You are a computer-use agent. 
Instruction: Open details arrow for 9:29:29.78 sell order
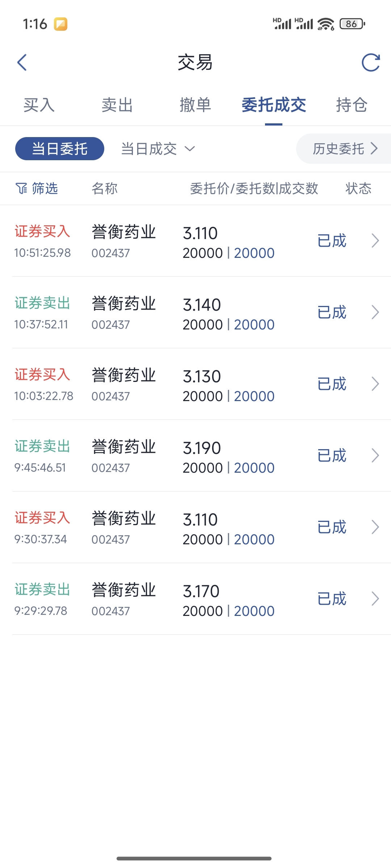pyautogui.click(x=375, y=599)
